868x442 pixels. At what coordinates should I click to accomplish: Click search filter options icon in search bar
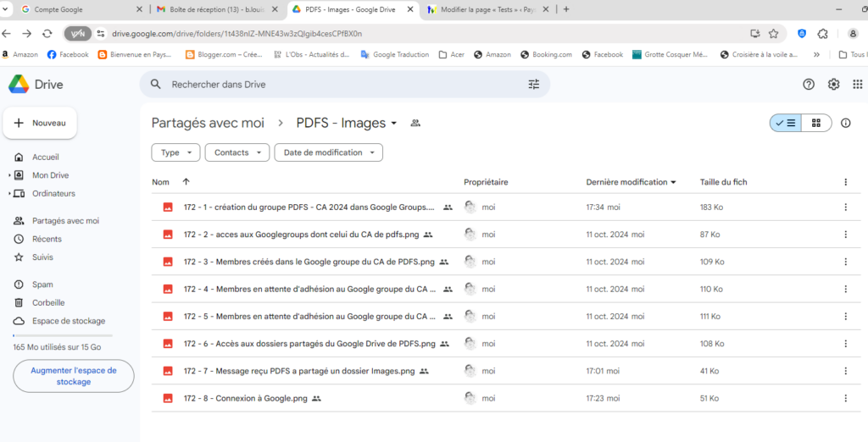[x=533, y=85]
